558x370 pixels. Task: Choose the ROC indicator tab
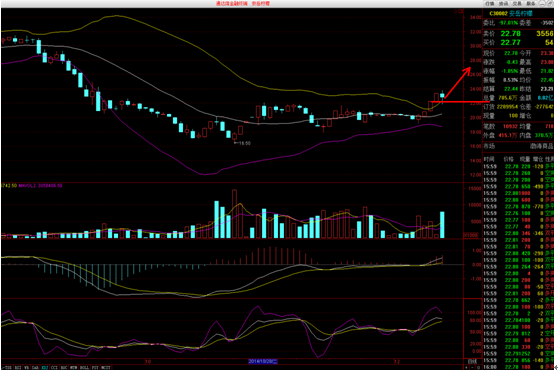pyautogui.click(x=64, y=367)
